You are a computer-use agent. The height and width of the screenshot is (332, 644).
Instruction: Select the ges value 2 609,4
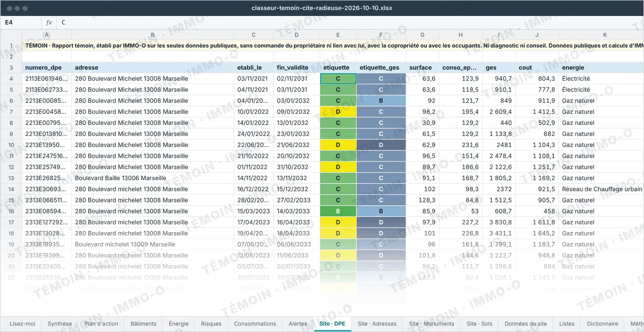click(x=499, y=112)
